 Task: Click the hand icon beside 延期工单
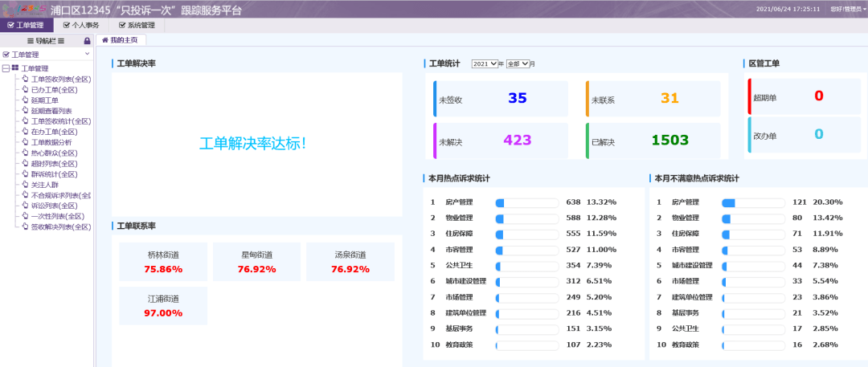point(25,100)
